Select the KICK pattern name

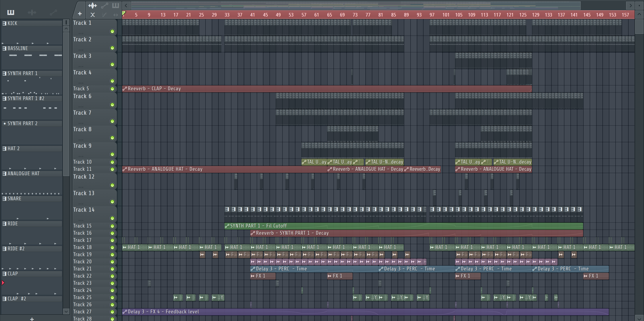click(13, 23)
